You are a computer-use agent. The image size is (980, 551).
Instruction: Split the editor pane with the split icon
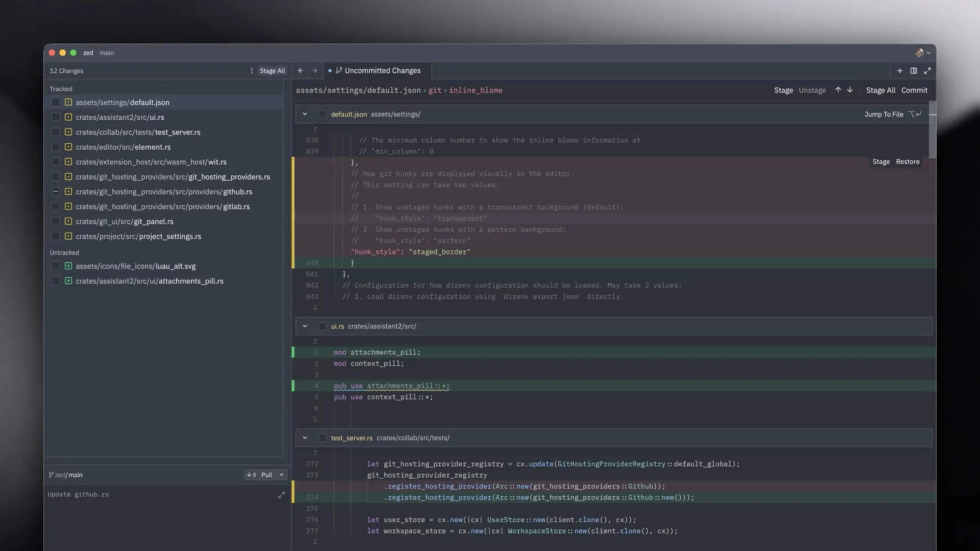914,71
